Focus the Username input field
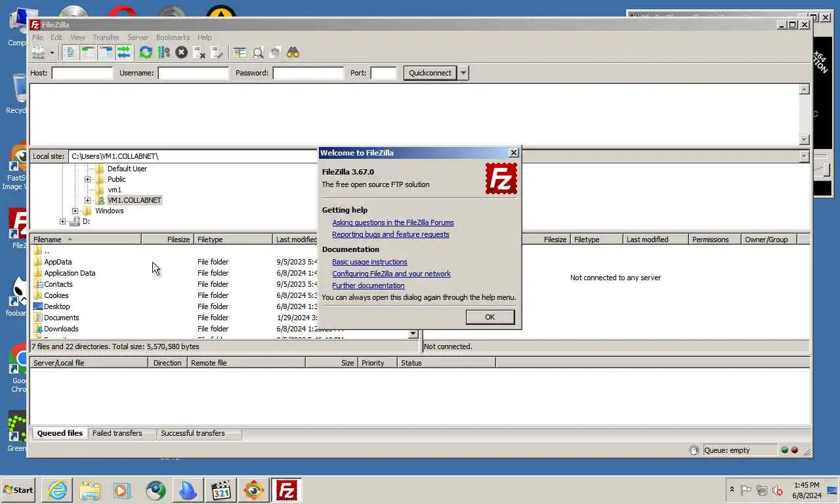840x504 pixels. pos(193,73)
